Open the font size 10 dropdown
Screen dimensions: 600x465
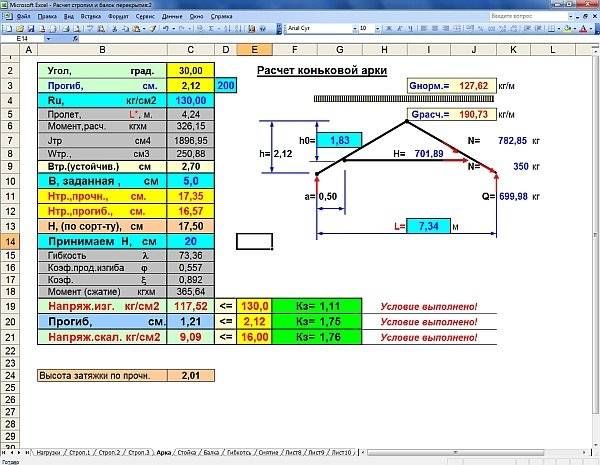378,29
